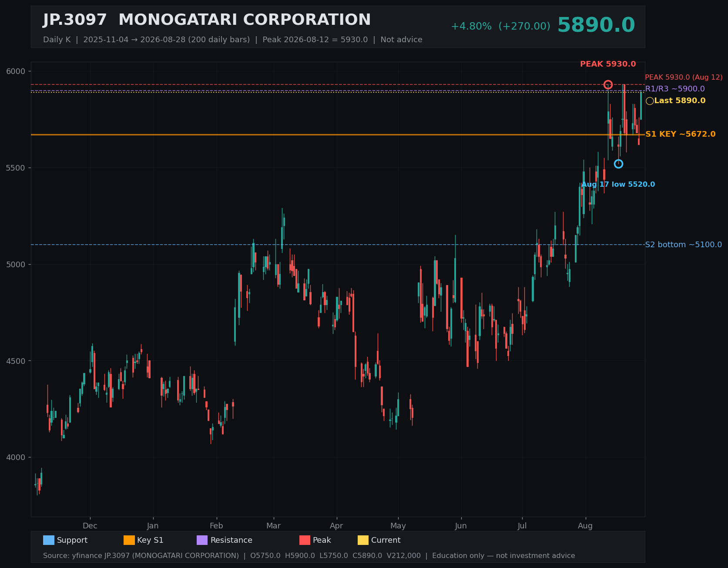
Task: Click the Daily K date range subtitle
Action: pyautogui.click(x=233, y=40)
